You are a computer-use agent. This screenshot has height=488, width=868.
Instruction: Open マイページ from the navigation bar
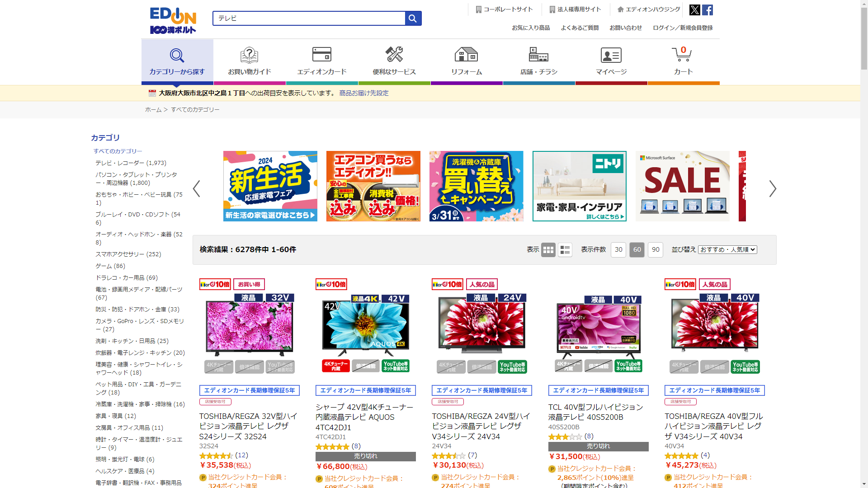pyautogui.click(x=611, y=61)
